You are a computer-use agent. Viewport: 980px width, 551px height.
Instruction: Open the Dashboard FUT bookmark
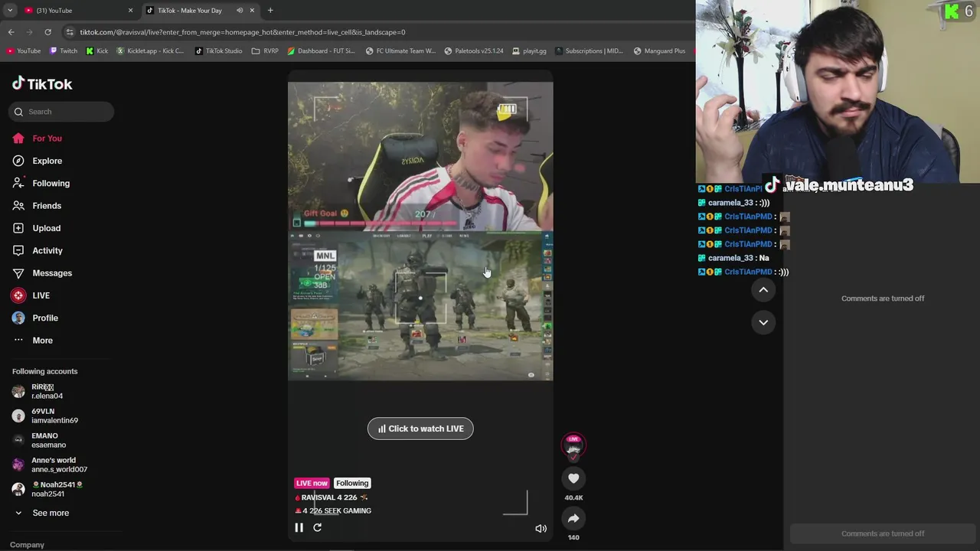pyautogui.click(x=321, y=51)
